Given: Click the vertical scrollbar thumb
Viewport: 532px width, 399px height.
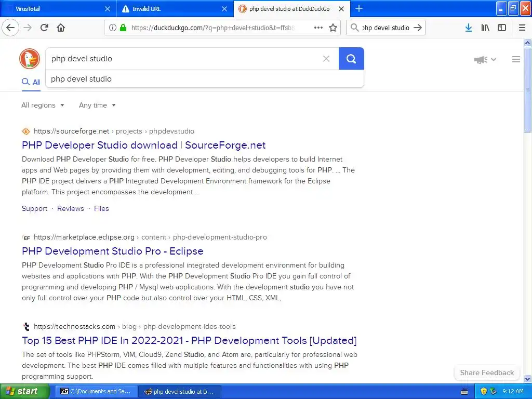Looking at the screenshot, I should pos(527,90).
